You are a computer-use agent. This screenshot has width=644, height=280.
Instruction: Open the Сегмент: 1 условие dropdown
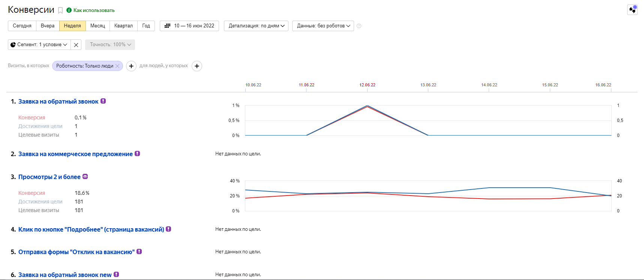coord(39,45)
